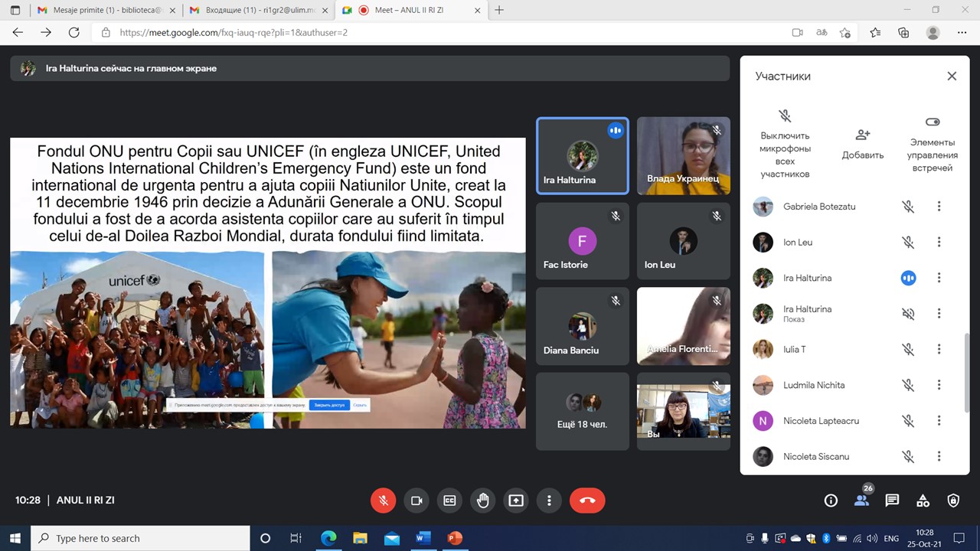Image resolution: width=980 pixels, height=551 pixels.
Task: Select the Влада Украинец video tile
Action: tap(684, 156)
